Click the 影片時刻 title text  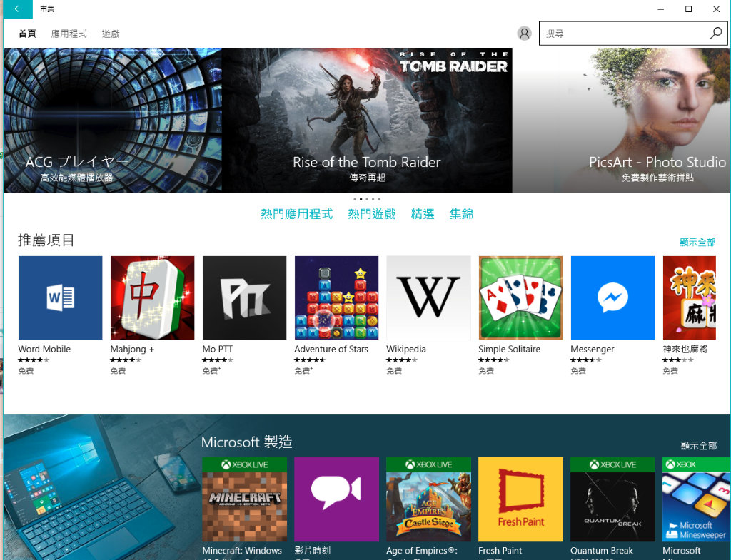313,551
